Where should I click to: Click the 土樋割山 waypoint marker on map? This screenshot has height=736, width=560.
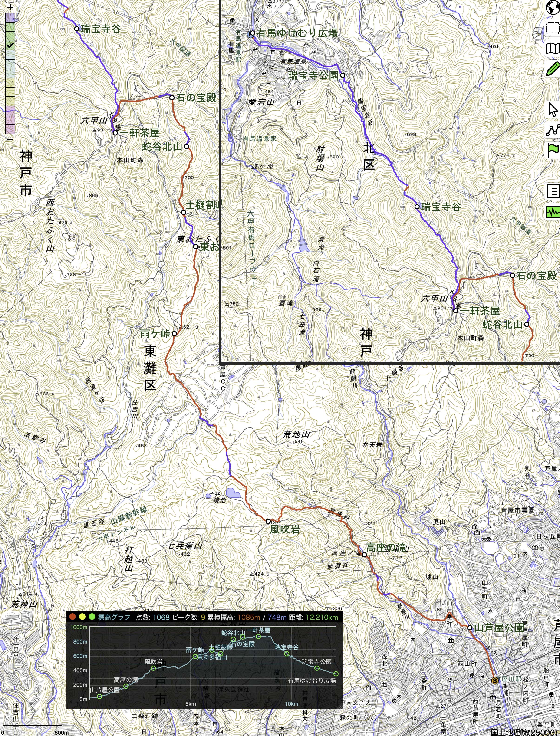183,212
